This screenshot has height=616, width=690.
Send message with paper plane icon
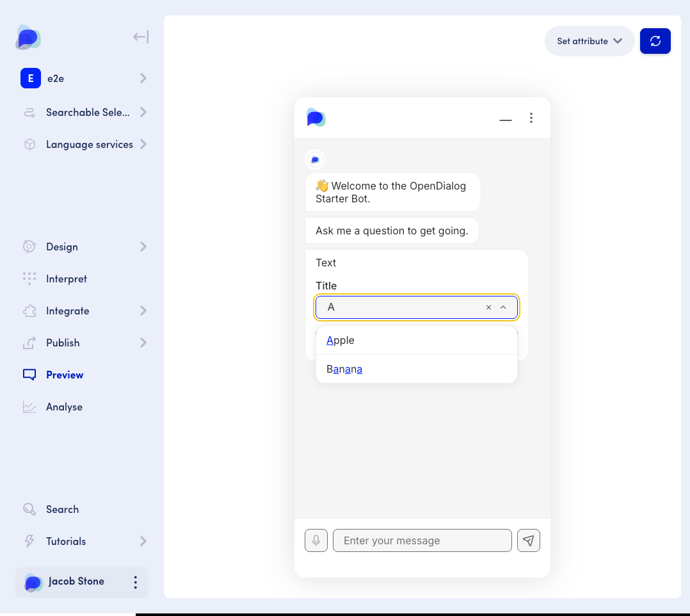coord(528,540)
